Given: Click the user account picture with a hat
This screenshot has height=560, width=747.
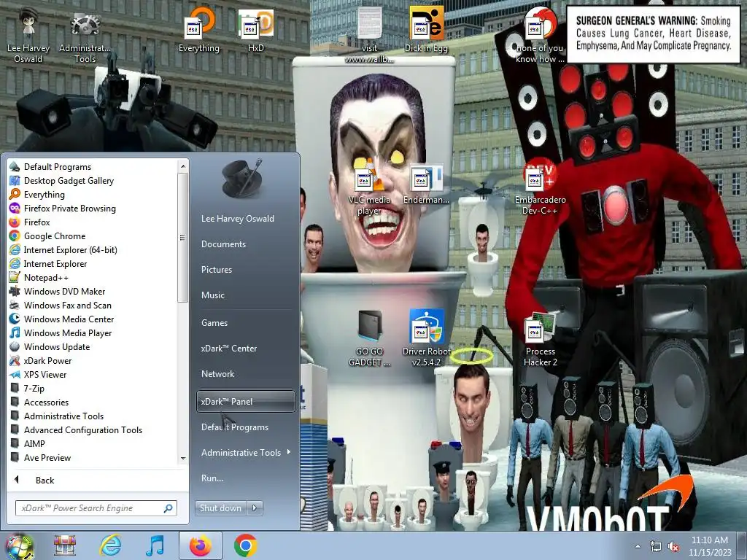Looking at the screenshot, I should (x=242, y=179).
